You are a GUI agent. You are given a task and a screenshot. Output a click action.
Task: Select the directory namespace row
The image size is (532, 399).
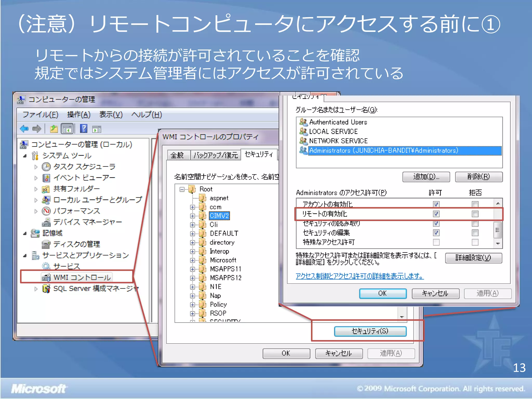[222, 242]
